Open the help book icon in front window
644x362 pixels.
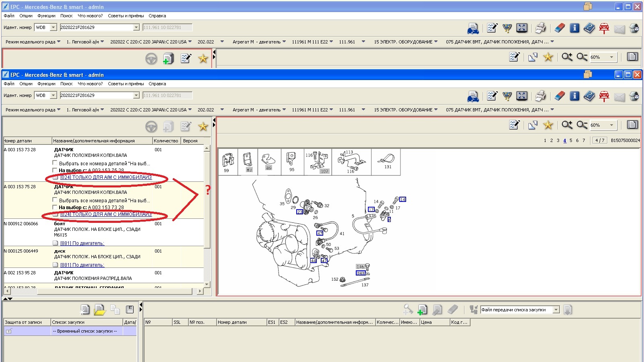pos(589,96)
